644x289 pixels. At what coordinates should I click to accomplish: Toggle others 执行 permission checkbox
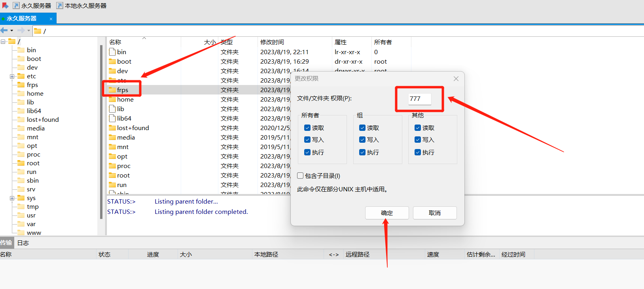click(418, 152)
